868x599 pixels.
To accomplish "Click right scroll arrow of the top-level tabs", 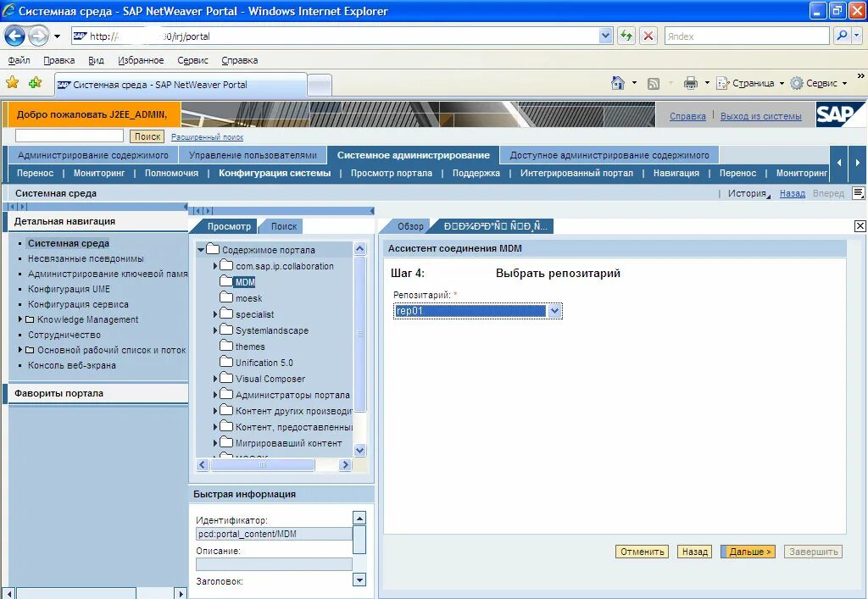I will tap(858, 163).
